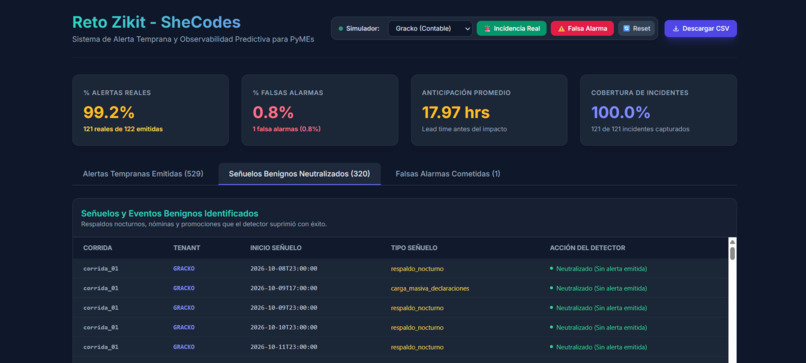Image resolution: width=806 pixels, height=363 pixels.
Task: Download data via Descargar CSV button
Action: [701, 29]
